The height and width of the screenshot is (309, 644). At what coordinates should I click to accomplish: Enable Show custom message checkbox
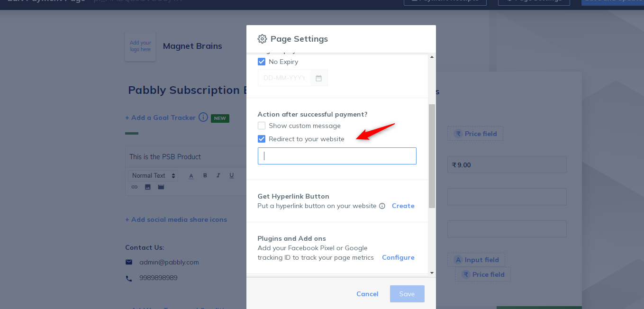262,126
